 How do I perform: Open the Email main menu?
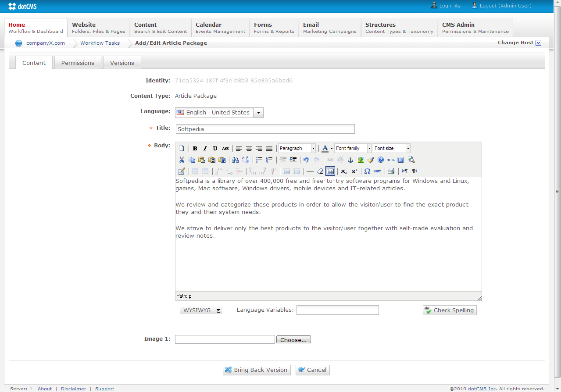(330, 28)
